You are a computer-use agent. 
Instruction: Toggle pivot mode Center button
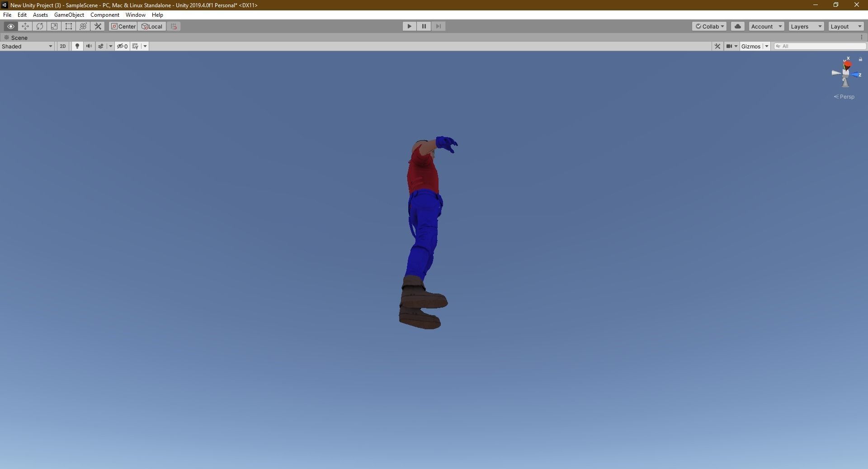tap(123, 26)
